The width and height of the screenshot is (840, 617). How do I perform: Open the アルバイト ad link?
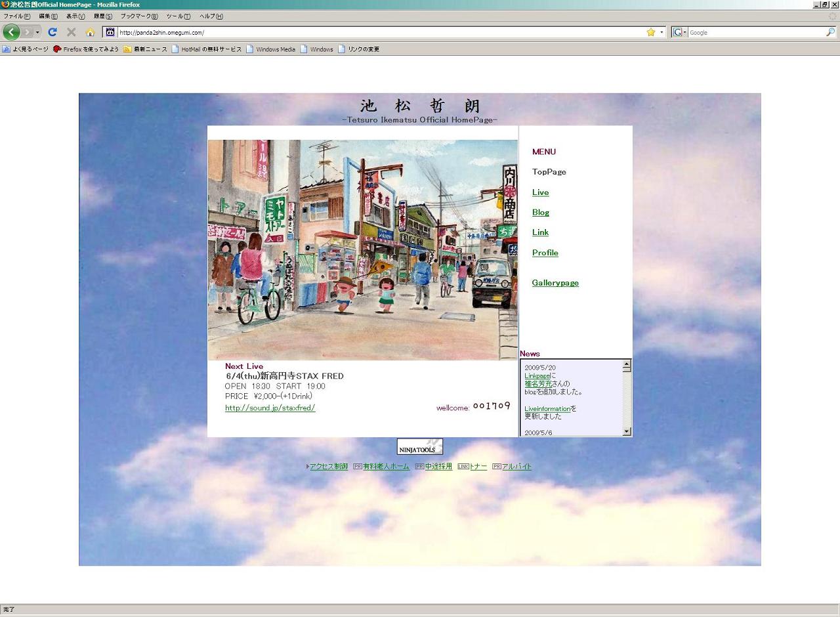coord(516,467)
